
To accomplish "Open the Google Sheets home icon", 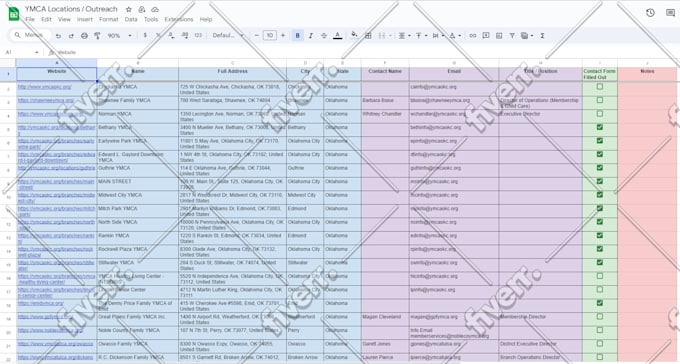I will [14, 13].
